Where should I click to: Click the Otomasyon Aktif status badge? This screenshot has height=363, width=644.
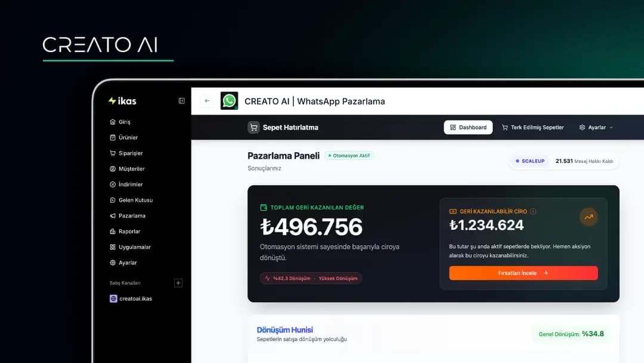point(349,156)
